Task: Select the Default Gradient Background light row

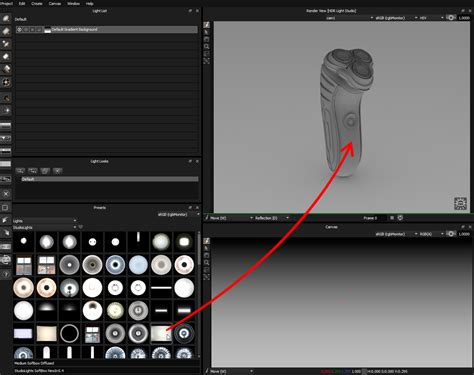Action: [107, 30]
